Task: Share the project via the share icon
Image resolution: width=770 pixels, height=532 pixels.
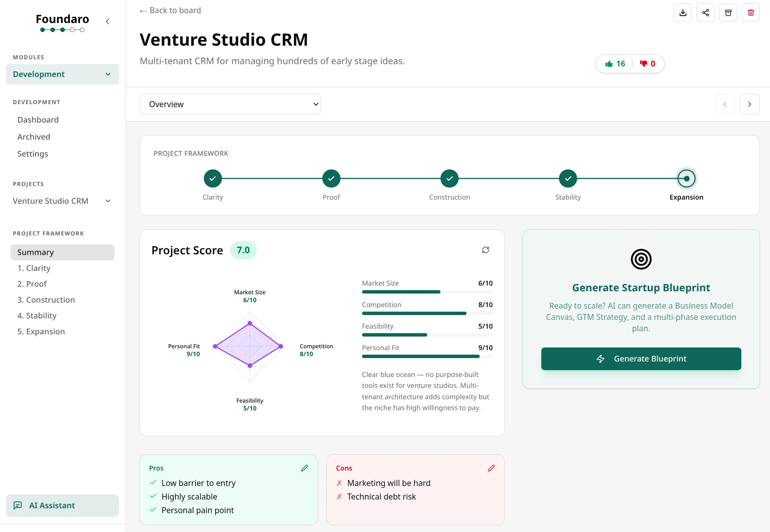Action: click(x=705, y=12)
